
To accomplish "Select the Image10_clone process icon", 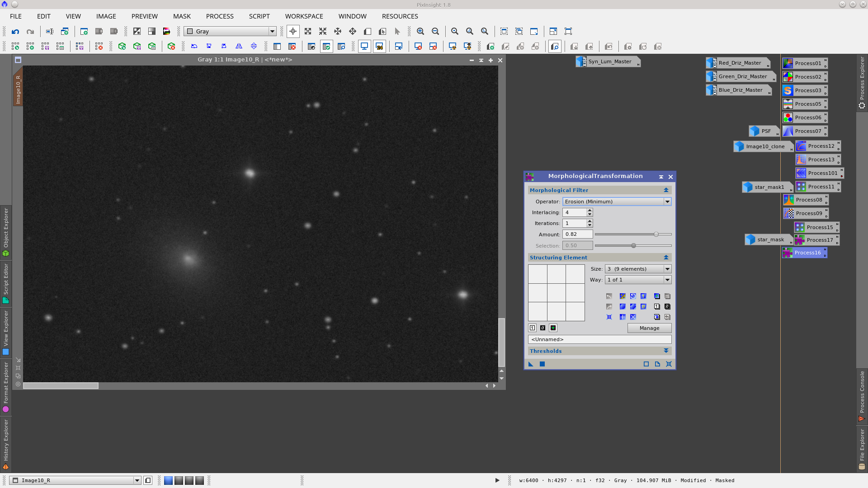I will 763,146.
